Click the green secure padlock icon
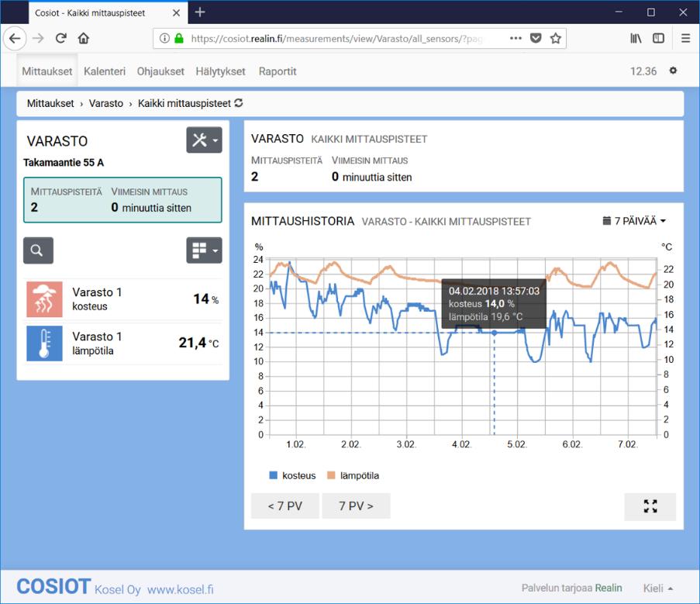 [179, 39]
